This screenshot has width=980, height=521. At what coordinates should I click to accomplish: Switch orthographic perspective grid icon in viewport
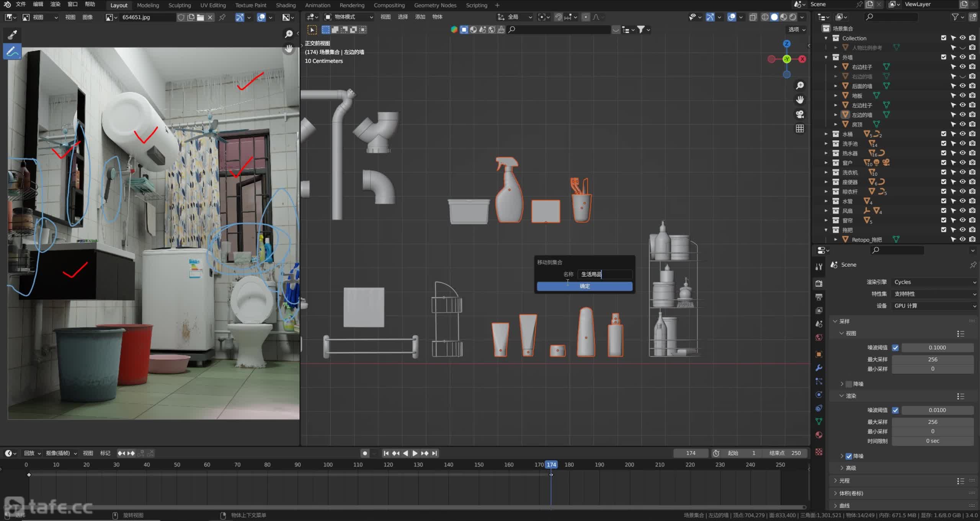[800, 129]
